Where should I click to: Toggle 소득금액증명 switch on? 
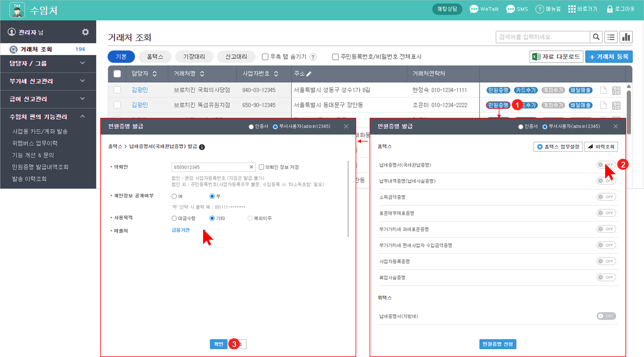coord(606,197)
